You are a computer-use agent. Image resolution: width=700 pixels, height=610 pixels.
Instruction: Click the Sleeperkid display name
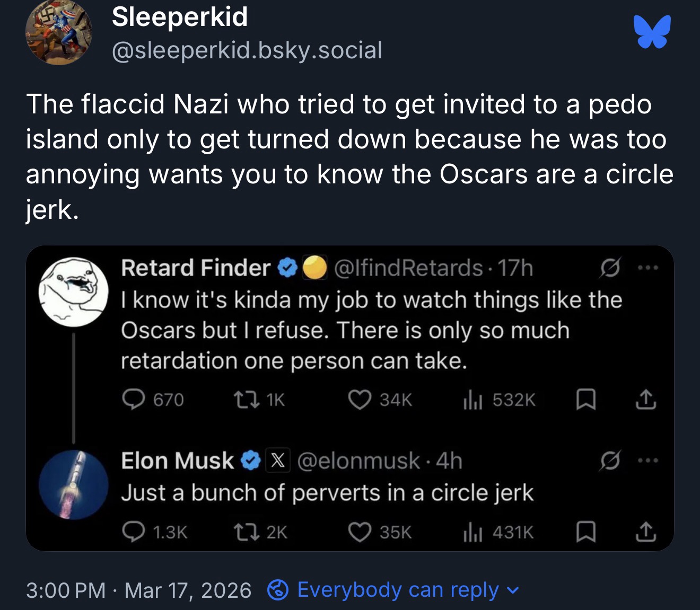(180, 17)
